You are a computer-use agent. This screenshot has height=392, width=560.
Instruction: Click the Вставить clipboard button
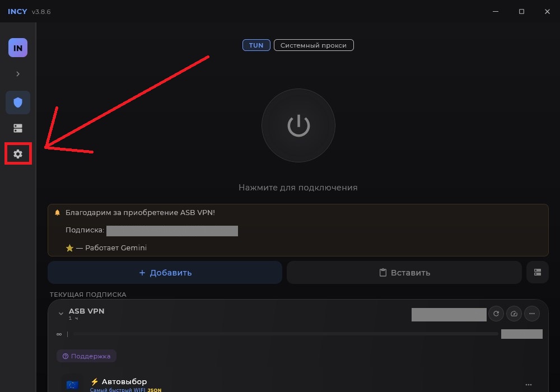(404, 272)
